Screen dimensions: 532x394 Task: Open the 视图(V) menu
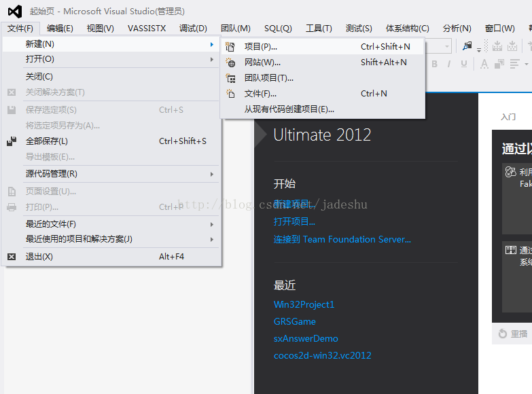pyautogui.click(x=101, y=28)
